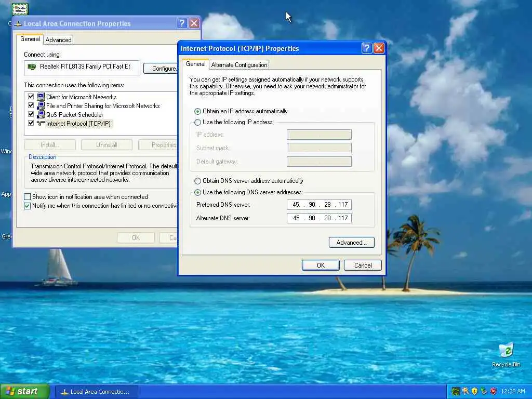Viewport: 532px width, 399px height.
Task: Close the TCP/IP Properties dialog
Action: pyautogui.click(x=379, y=48)
